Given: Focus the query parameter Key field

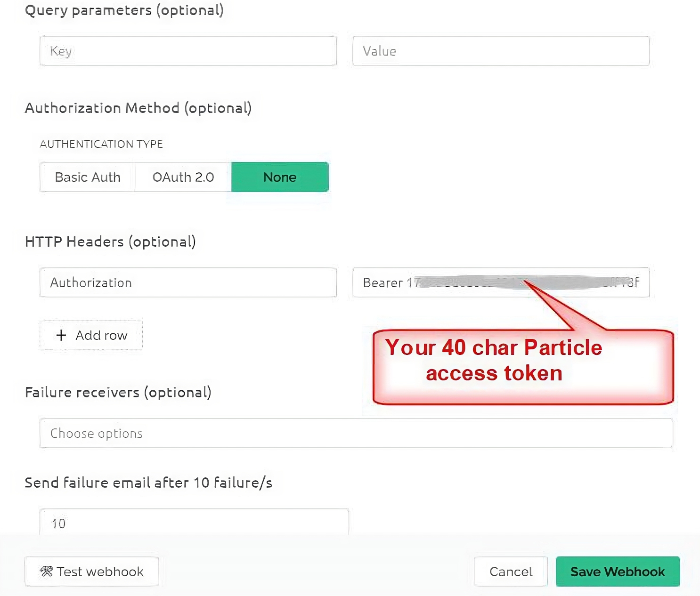Looking at the screenshot, I should (188, 51).
